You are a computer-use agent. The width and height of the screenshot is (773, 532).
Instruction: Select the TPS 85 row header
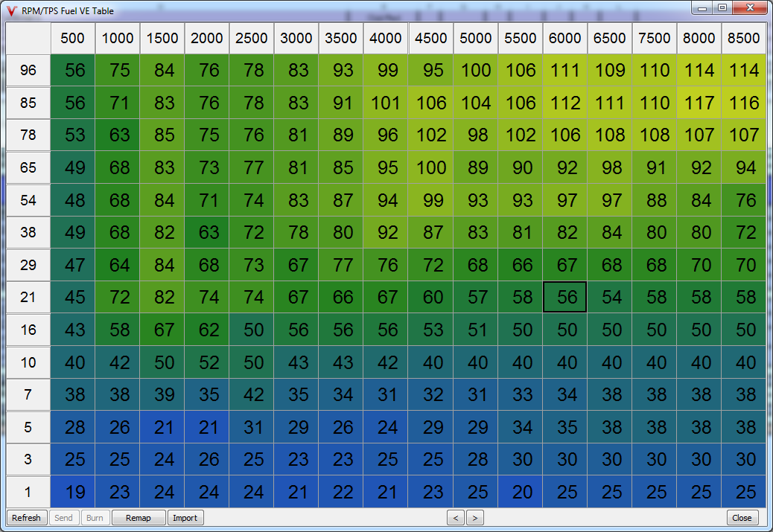click(28, 103)
